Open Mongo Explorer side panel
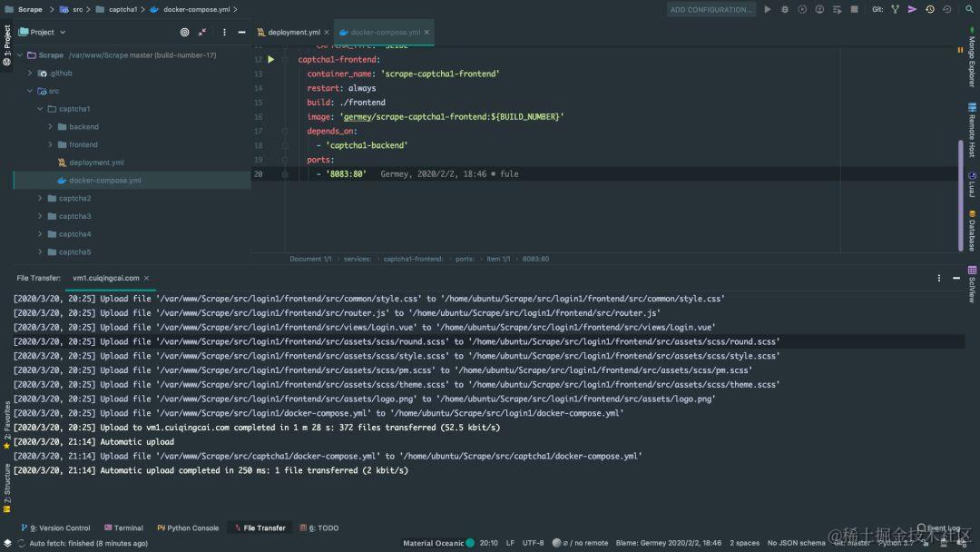980x552 pixels. tap(972, 57)
